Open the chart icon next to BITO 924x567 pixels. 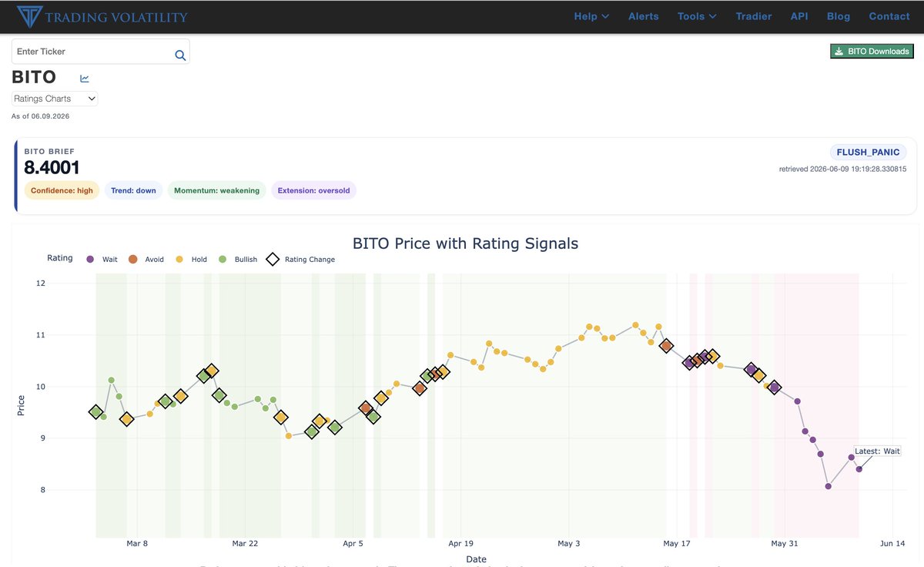pyautogui.click(x=85, y=78)
